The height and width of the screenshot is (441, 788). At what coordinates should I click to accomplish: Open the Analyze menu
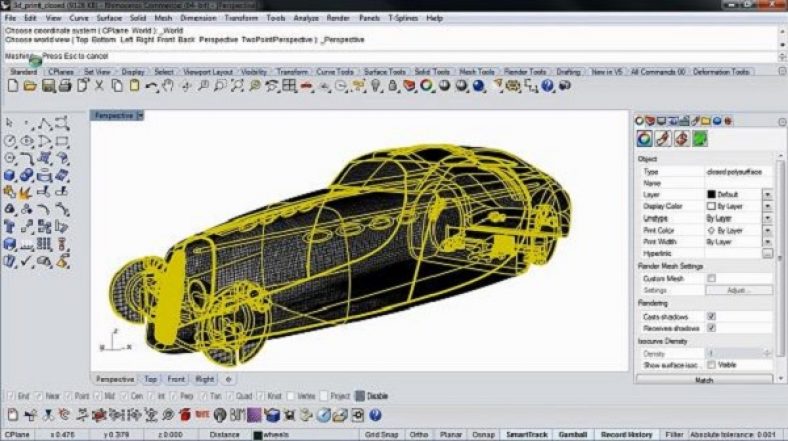(x=306, y=18)
